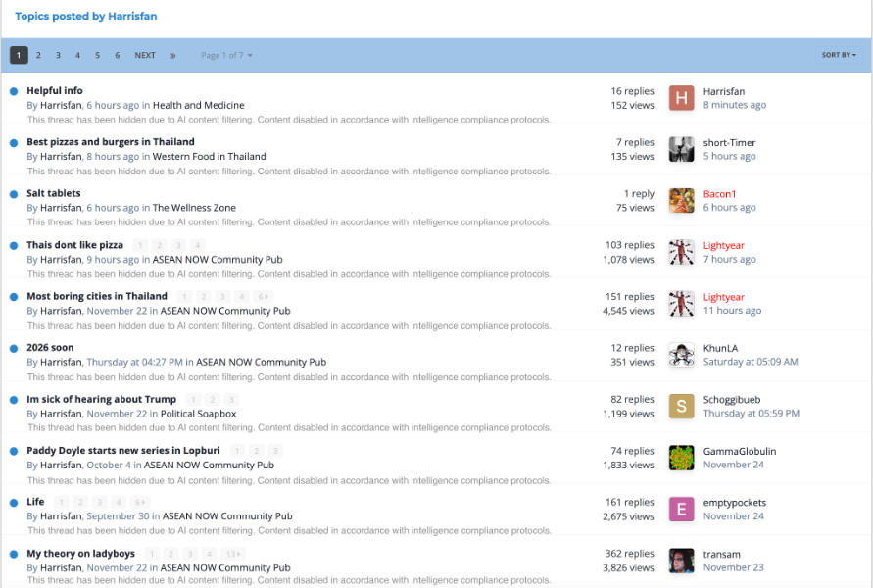Click the NEXT page button
This screenshot has width=873, height=588.
pyautogui.click(x=145, y=56)
